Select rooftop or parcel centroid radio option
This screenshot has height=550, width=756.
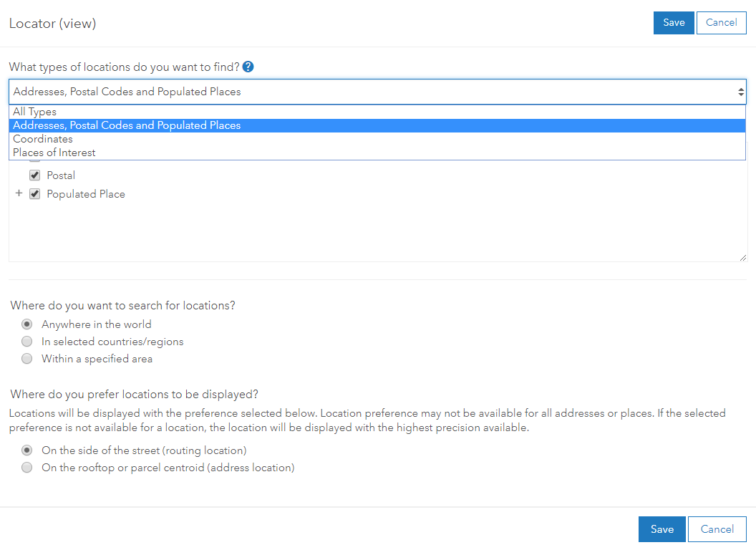tap(27, 468)
